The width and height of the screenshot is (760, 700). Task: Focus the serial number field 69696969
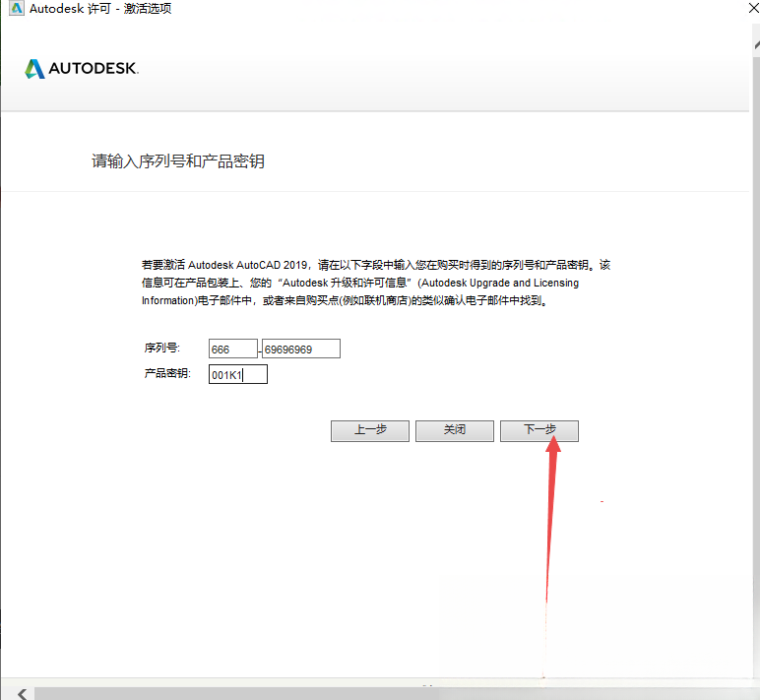tap(301, 350)
